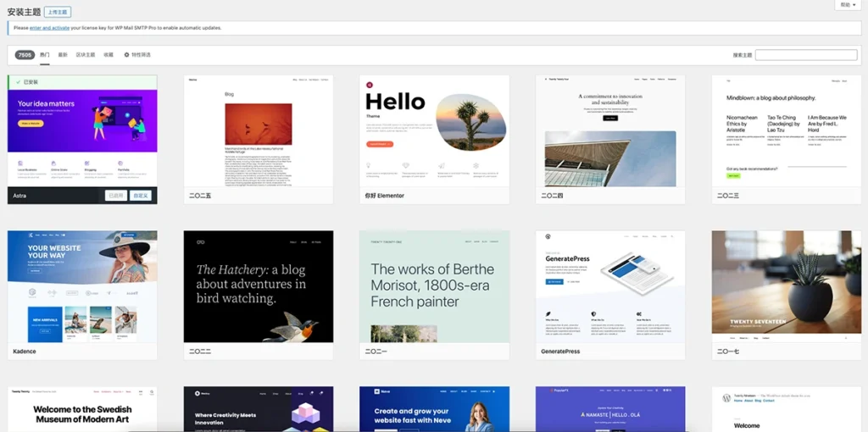Click the 二〇二三 theme name
Image resolution: width=868 pixels, height=432 pixels.
tap(728, 196)
